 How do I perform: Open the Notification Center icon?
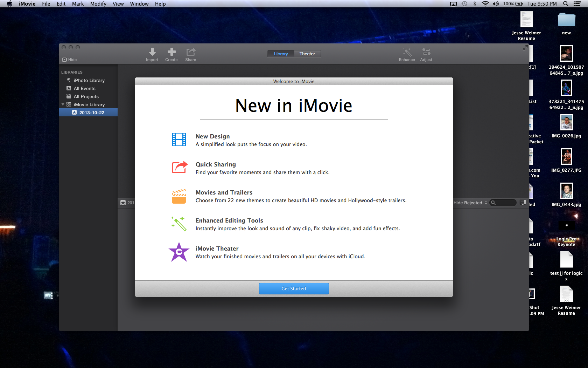coord(577,4)
